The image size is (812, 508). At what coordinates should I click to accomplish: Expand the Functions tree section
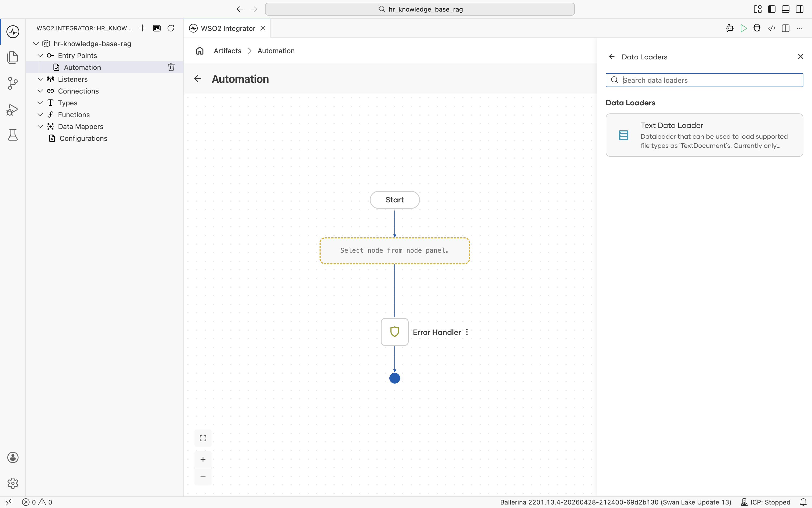coord(40,115)
